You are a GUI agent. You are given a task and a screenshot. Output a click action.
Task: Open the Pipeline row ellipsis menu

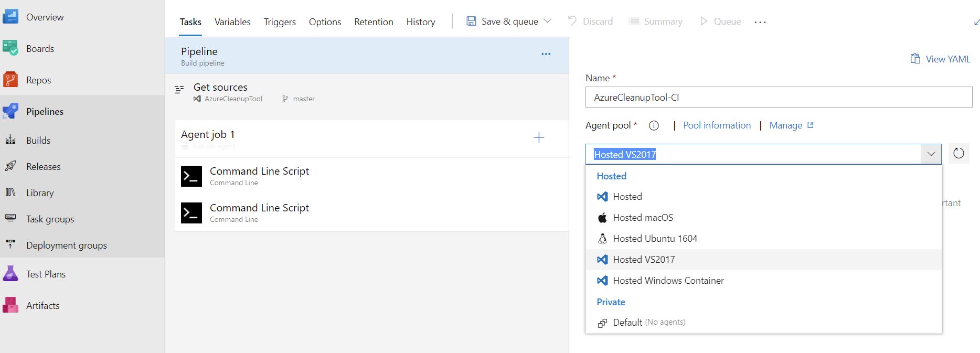[546, 54]
